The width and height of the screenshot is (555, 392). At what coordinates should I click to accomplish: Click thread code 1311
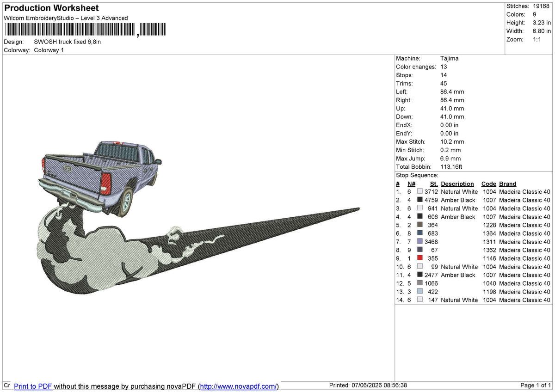point(488,242)
